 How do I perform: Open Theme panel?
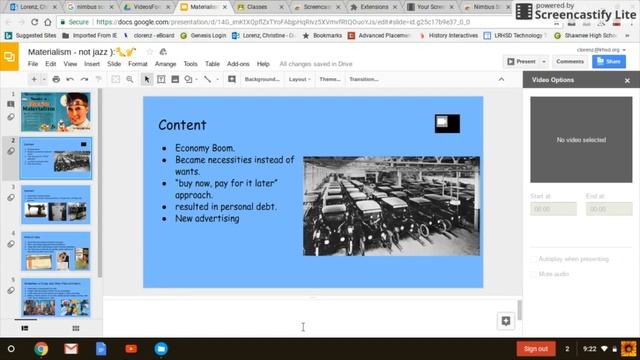[330, 79]
